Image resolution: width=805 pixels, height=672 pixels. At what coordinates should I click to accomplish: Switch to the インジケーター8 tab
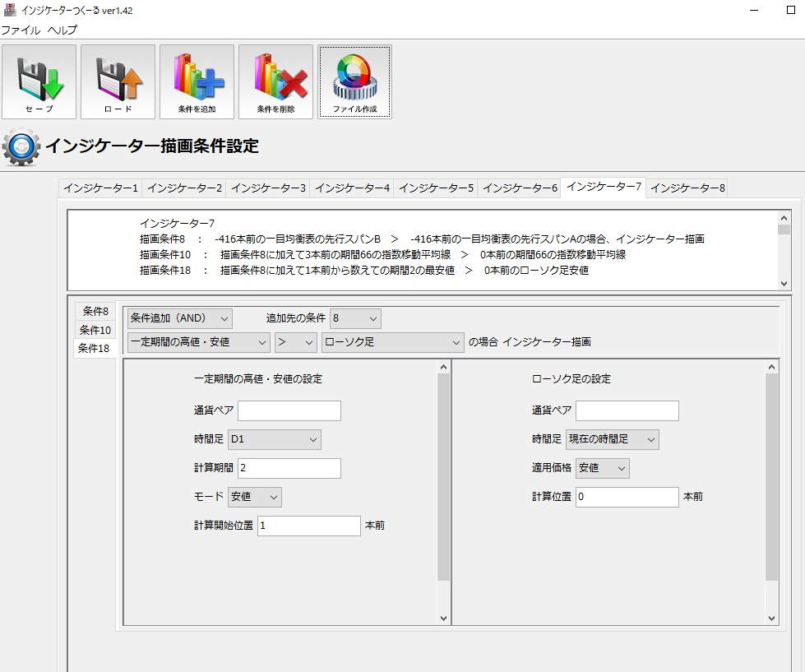coord(687,188)
